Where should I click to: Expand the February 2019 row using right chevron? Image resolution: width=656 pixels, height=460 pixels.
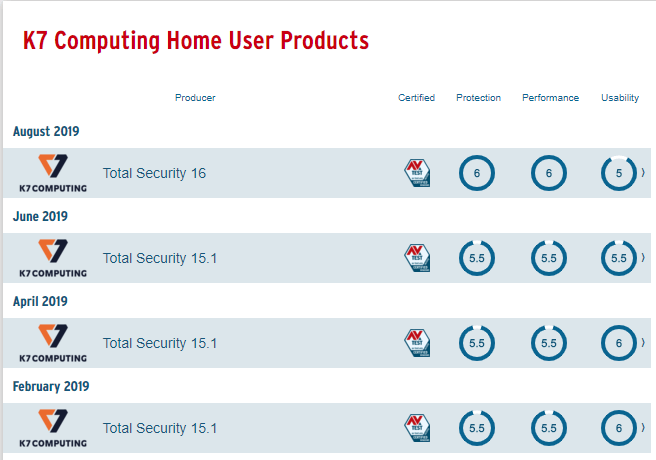pyautogui.click(x=643, y=427)
